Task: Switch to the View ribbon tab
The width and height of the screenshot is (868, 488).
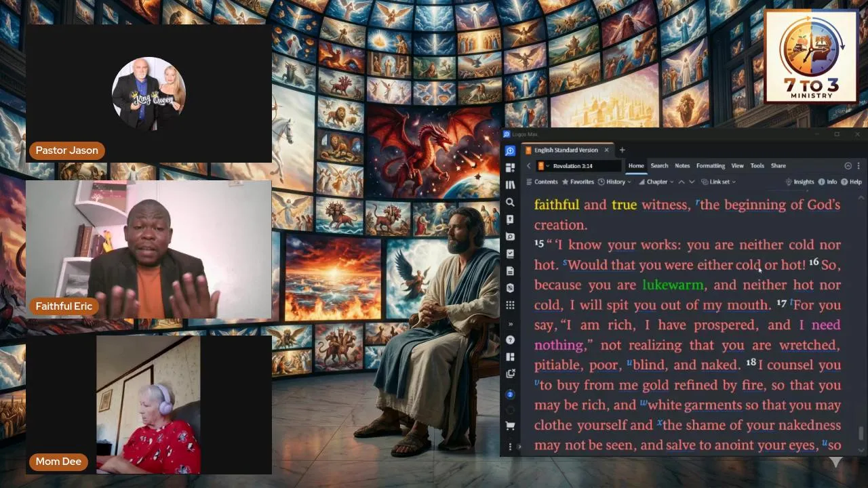Action: (x=737, y=165)
